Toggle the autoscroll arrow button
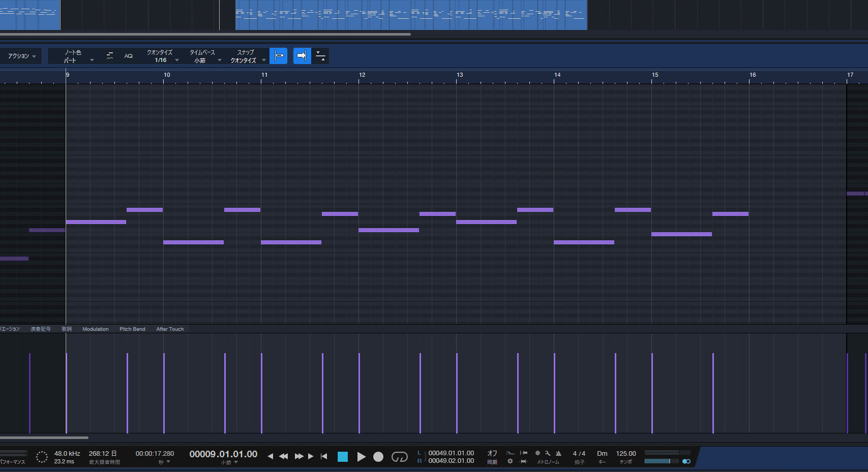Screen dimensions: 868x472 pyautogui.click(x=302, y=56)
